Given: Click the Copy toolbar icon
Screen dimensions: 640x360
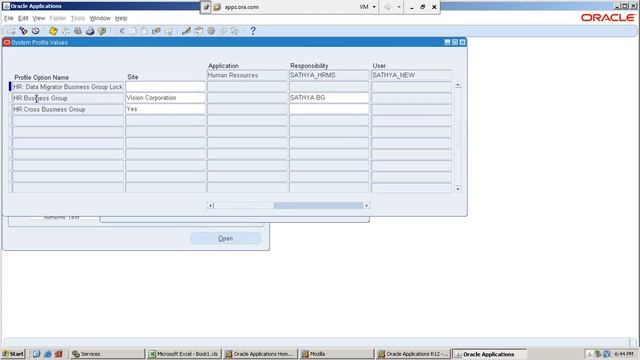Looking at the screenshot, I should (x=133, y=31).
